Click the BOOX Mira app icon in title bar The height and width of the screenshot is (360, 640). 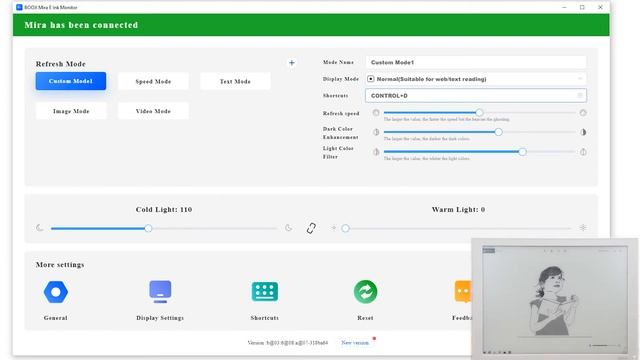(x=19, y=7)
